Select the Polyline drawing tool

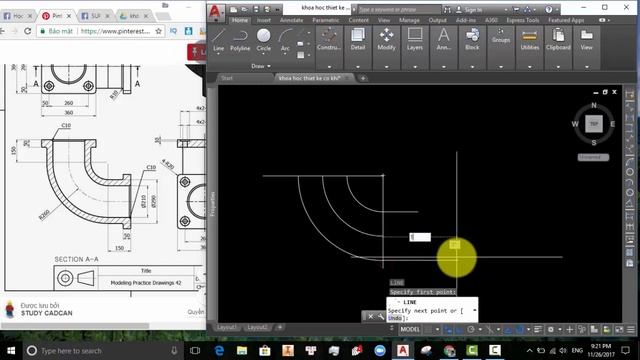point(240,40)
